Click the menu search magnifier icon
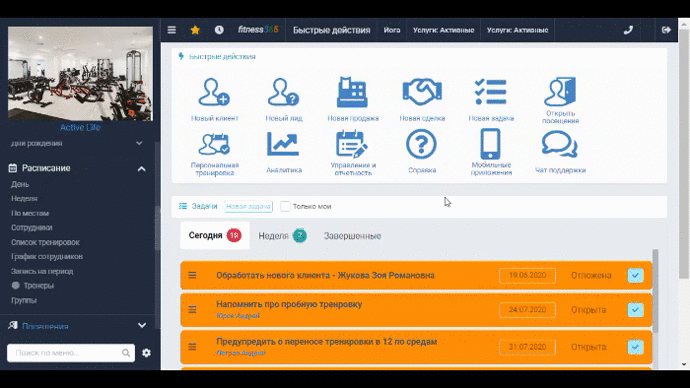This screenshot has height=388, width=690. pyautogui.click(x=126, y=353)
